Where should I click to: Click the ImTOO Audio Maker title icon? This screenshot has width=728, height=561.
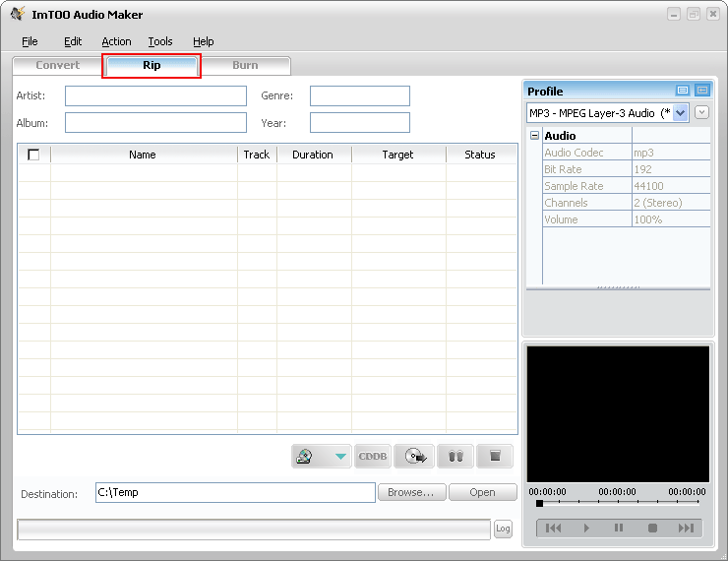[18, 14]
